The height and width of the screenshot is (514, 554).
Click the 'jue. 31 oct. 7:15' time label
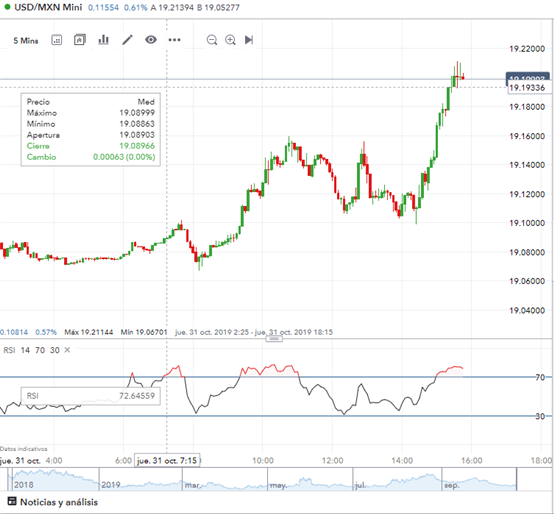coord(167,461)
